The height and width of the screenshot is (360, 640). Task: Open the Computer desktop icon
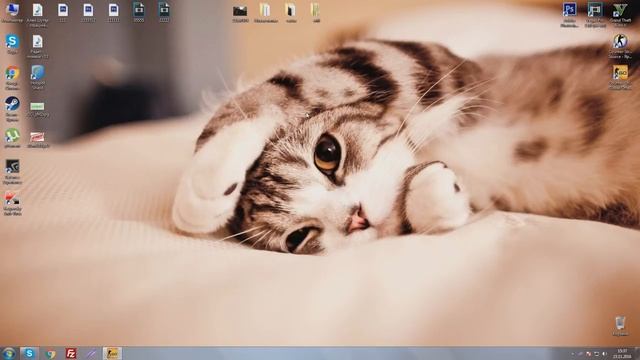[x=12, y=13]
